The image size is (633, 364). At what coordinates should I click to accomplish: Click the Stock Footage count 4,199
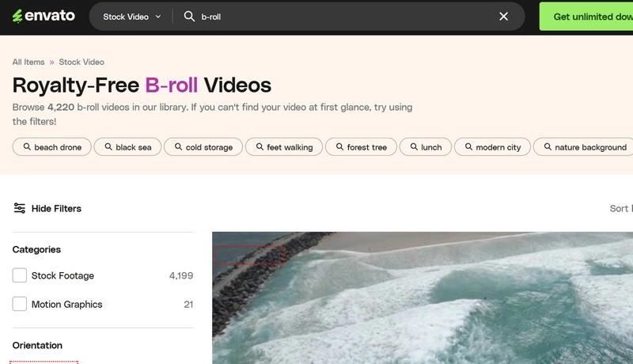pos(181,275)
